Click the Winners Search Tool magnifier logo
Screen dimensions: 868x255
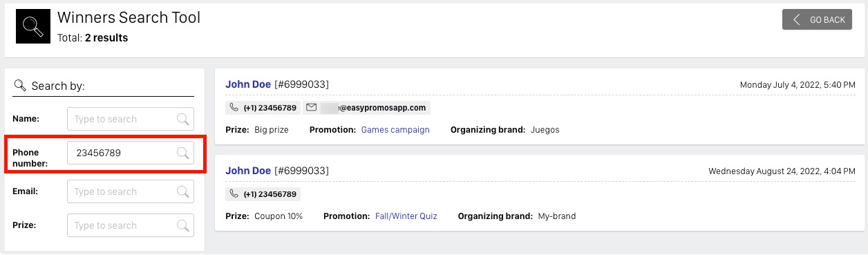click(32, 27)
